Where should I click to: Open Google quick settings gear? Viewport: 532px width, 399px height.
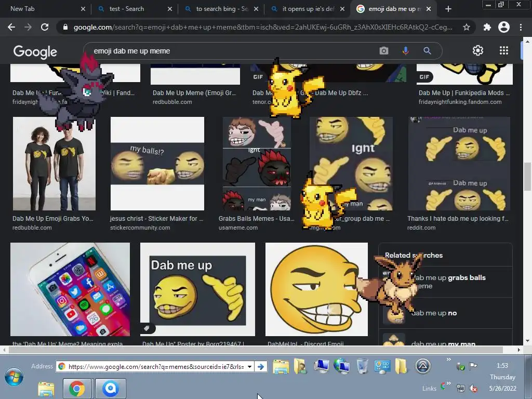(478, 50)
